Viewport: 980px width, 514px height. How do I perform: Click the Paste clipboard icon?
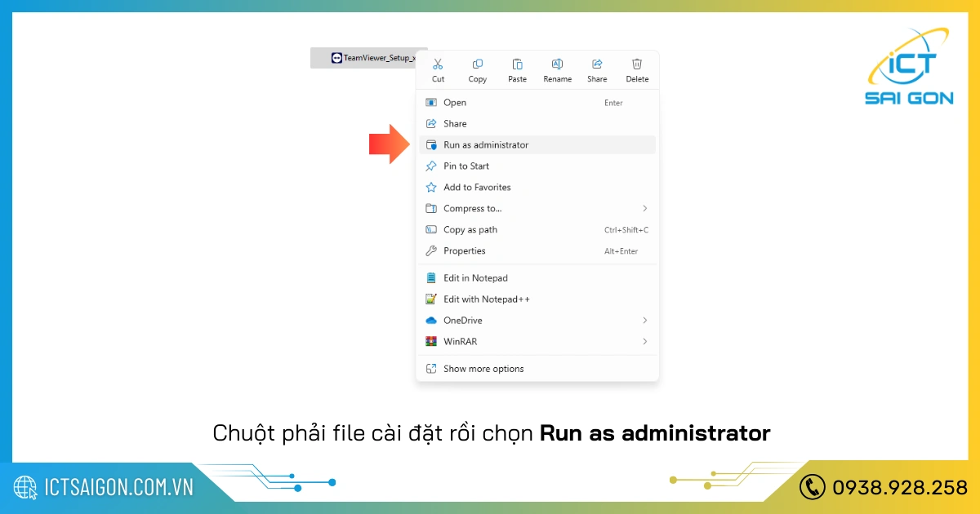tap(517, 64)
